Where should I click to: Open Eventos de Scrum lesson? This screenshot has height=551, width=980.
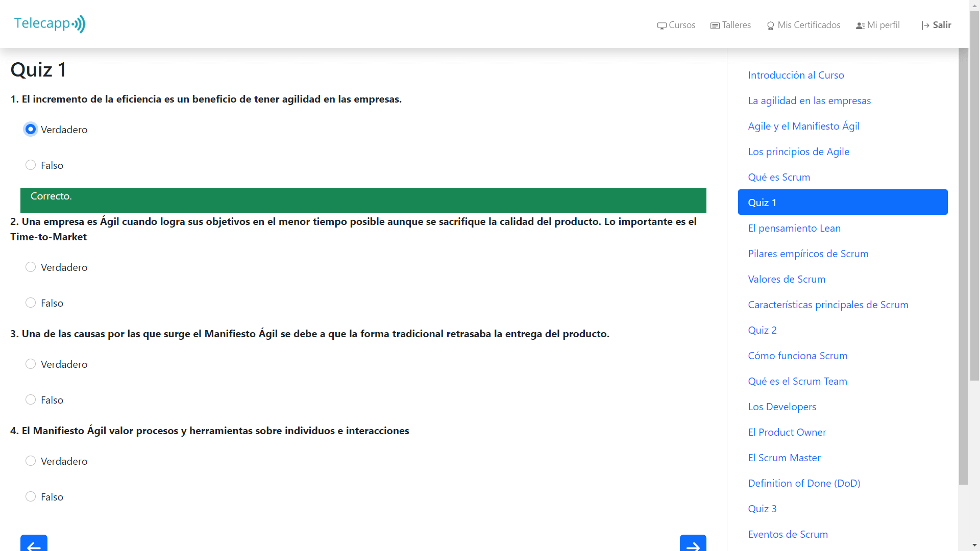click(788, 534)
